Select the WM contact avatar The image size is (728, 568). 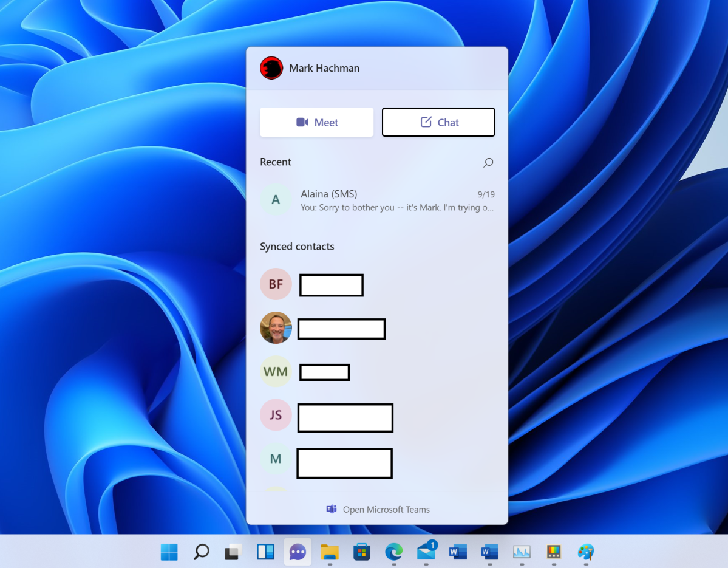pos(276,371)
